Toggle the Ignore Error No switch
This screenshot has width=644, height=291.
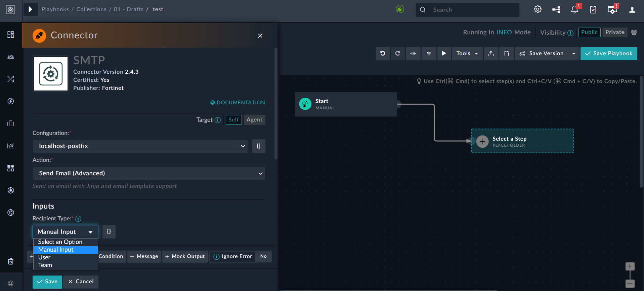coord(263,256)
